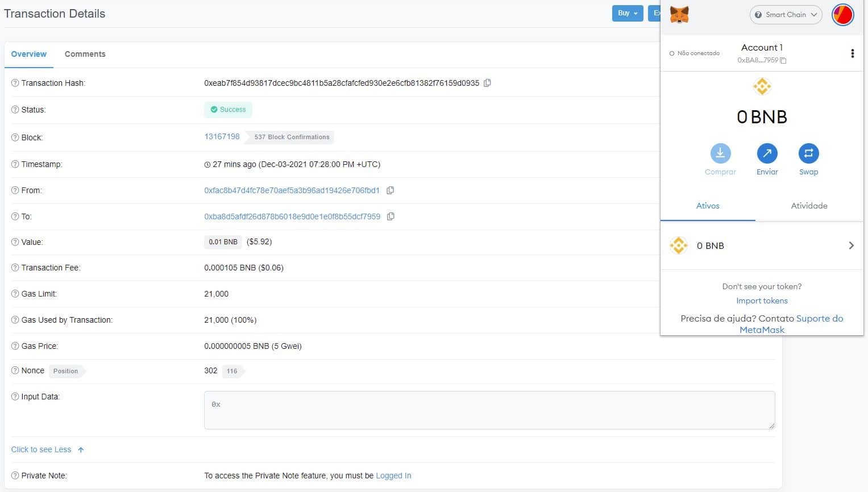Screen dimensions: 868x492
Task: Click help icon next to Gas Used by Transaction
Action: click(15, 320)
